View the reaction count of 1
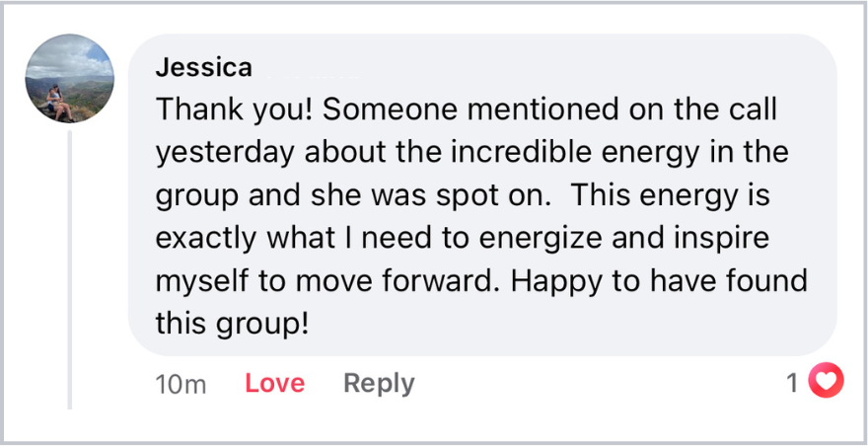Screen dimensions: 868x446 [x=792, y=383]
